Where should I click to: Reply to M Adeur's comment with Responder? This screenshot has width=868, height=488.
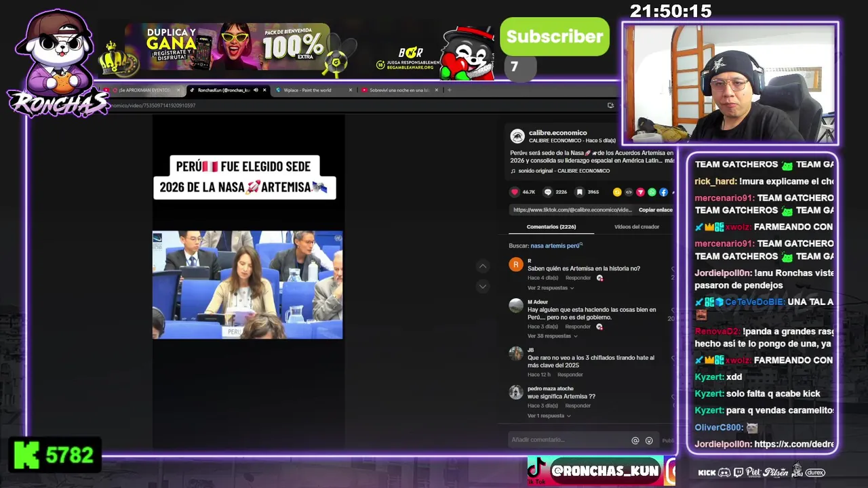click(578, 327)
